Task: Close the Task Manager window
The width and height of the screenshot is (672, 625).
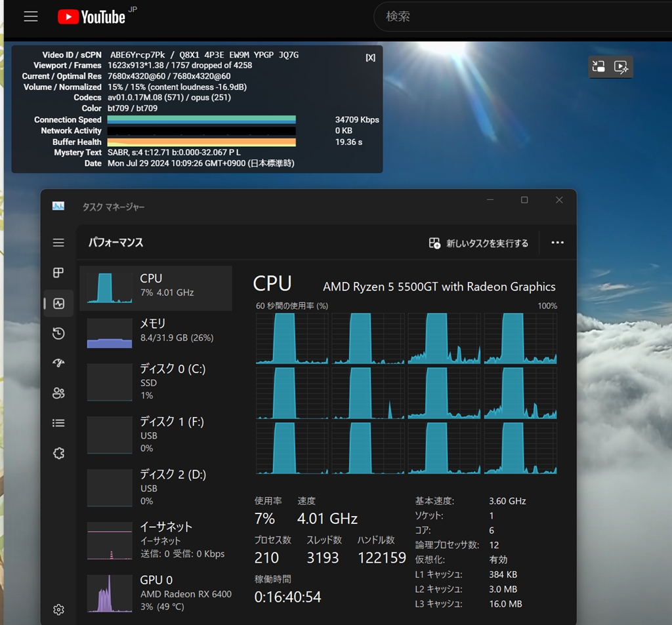Action: [559, 200]
